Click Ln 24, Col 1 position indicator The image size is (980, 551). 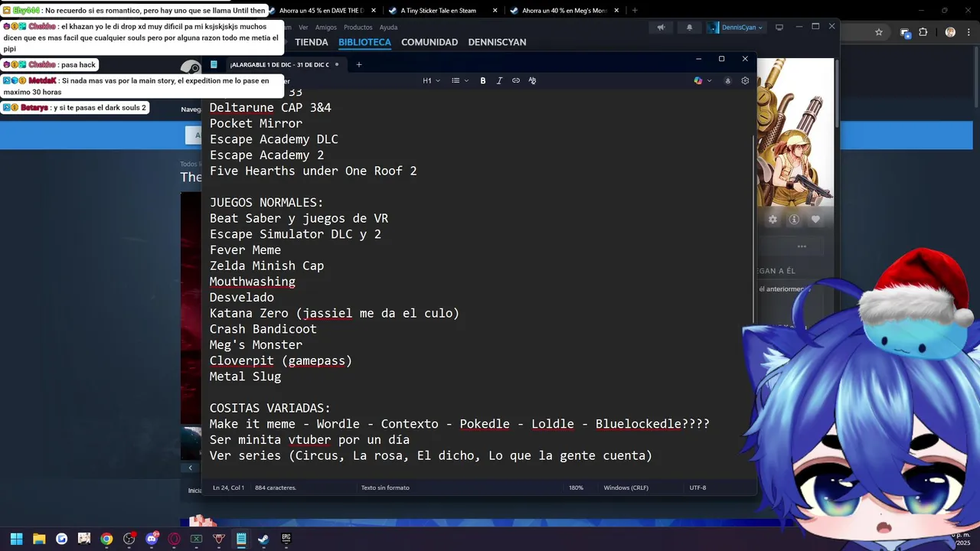click(x=228, y=487)
